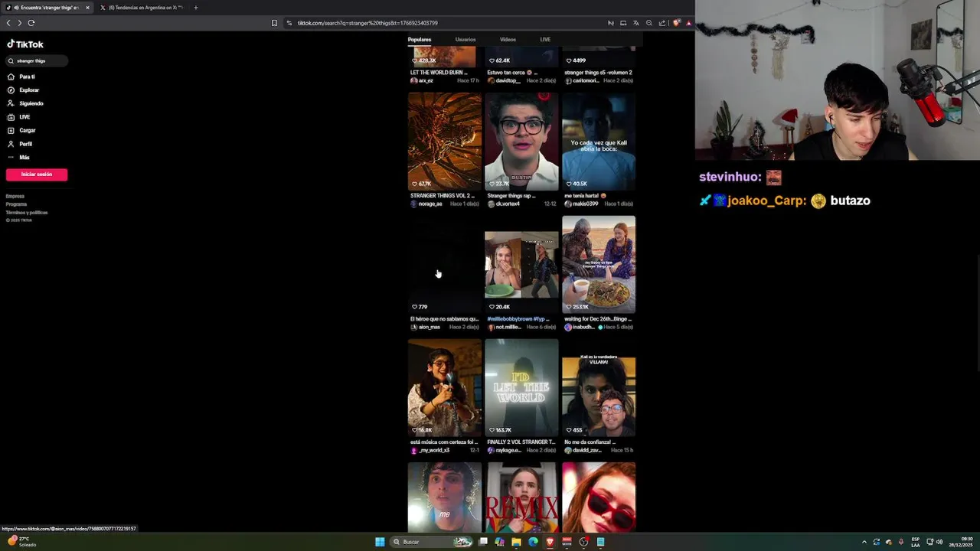The image size is (980, 551).
Task: Switch to the Usuarios tab
Action: click(465, 40)
